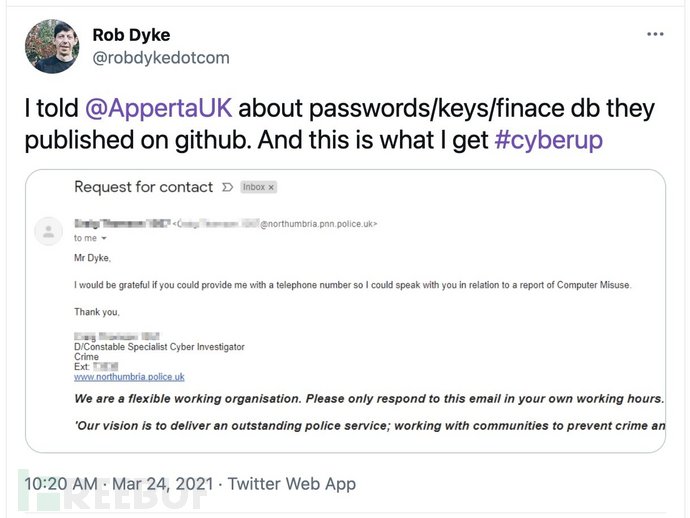The width and height of the screenshot is (690, 518).
Task: Open the @robdykedotcom handle
Action: pos(161,58)
